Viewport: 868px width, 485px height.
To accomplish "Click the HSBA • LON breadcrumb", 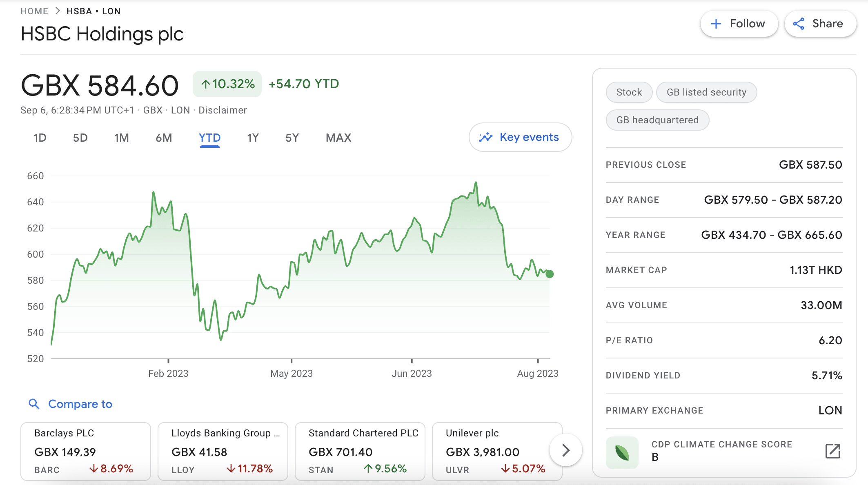I will click(93, 11).
